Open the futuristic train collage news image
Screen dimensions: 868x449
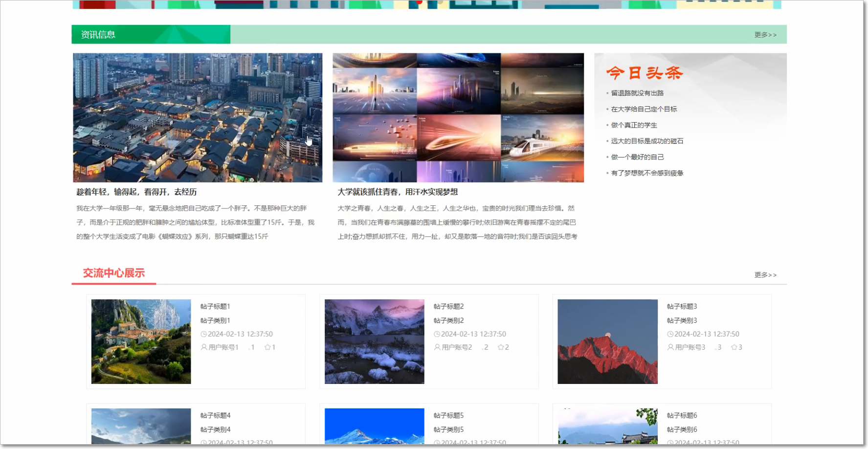click(458, 118)
